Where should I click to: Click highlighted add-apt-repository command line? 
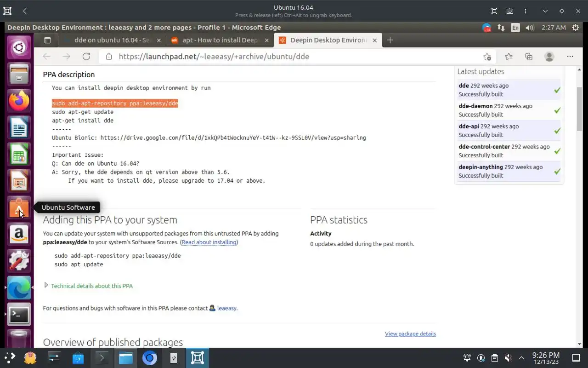pyautogui.click(x=115, y=103)
